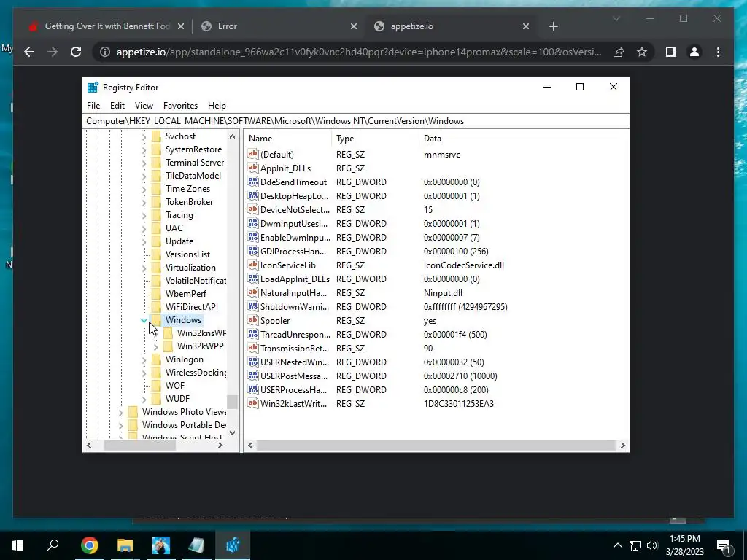Expand the Windows Photo Viewer key
Image resolution: width=747 pixels, height=560 pixels.
[120, 413]
